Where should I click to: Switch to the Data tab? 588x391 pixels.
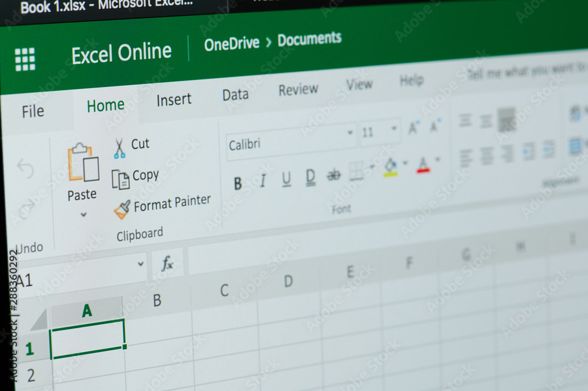point(235,95)
